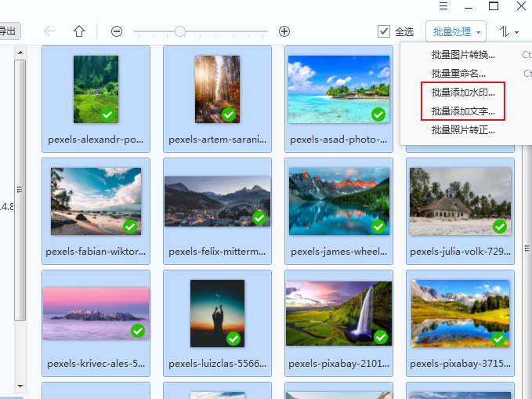The width and height of the screenshot is (532, 399).
Task: Click the minus zoom-out thumbnail icon
Action: [117, 31]
